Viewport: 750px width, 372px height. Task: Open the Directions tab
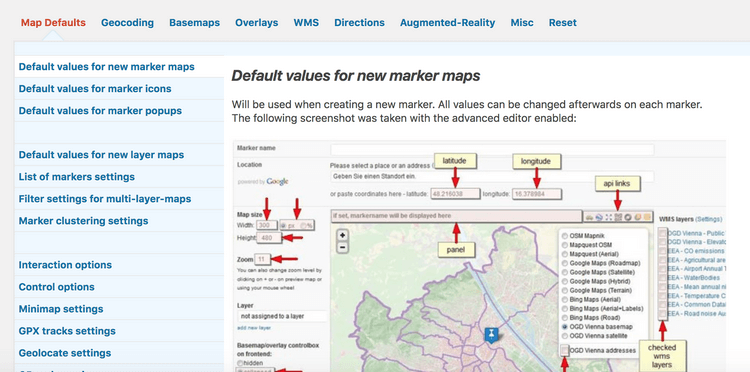359,22
